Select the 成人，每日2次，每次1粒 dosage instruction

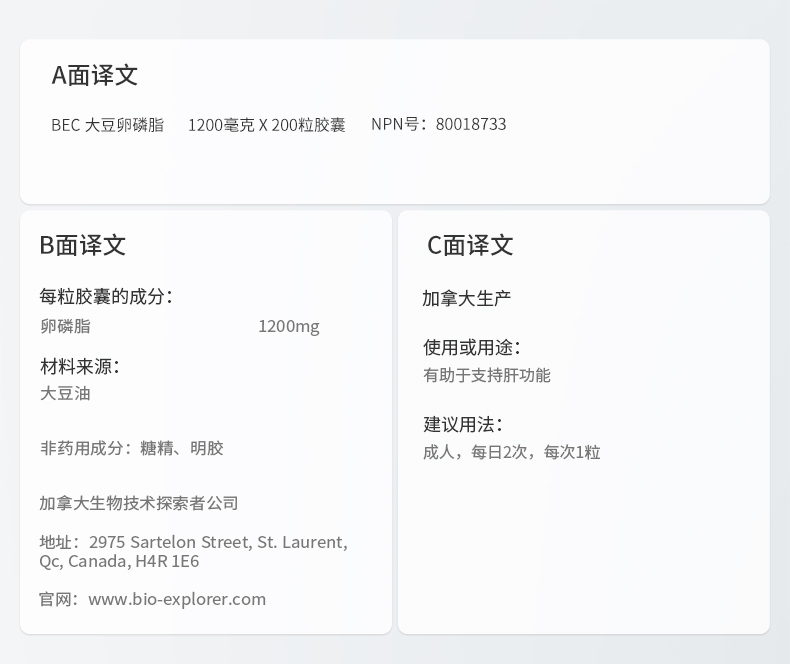pyautogui.click(x=511, y=452)
